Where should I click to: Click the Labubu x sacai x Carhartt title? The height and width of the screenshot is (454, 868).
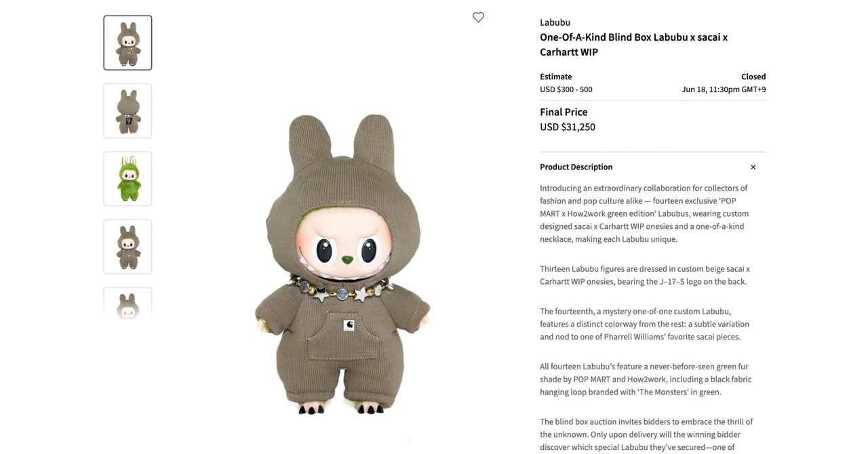tap(633, 45)
